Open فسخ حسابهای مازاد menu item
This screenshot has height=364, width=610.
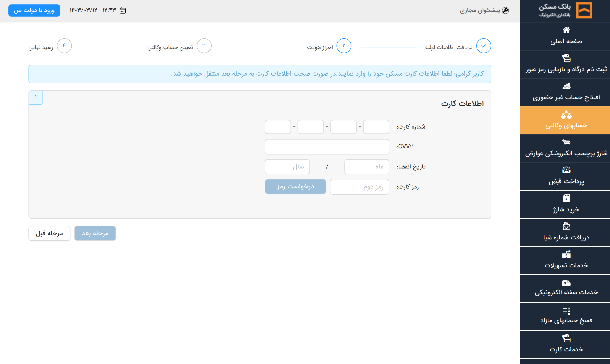pos(565,316)
